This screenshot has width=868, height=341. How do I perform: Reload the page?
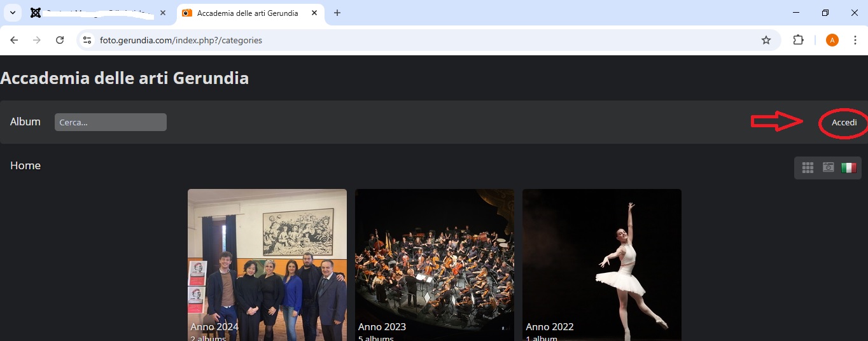(60, 40)
